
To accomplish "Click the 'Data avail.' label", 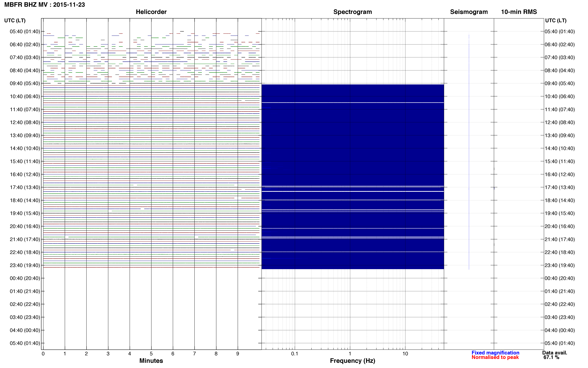I will 555,353.
